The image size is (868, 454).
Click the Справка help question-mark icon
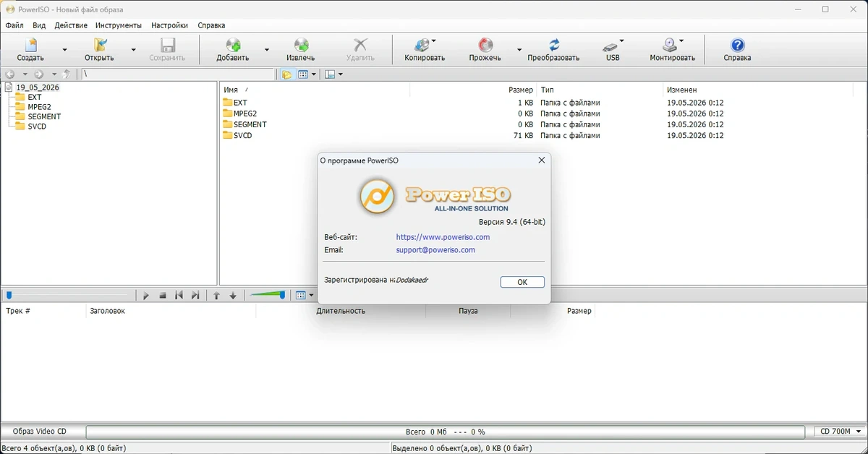[737, 45]
